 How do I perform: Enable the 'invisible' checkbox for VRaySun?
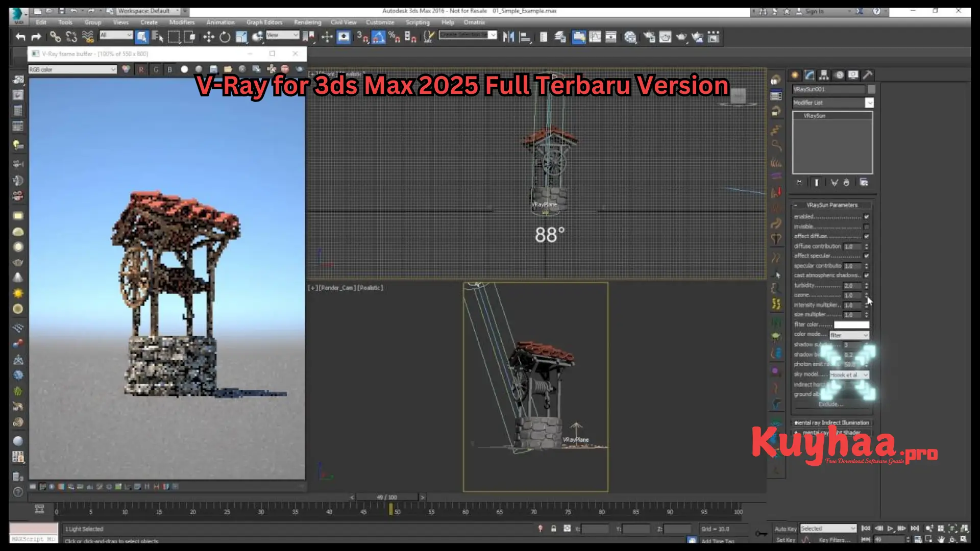tap(866, 226)
